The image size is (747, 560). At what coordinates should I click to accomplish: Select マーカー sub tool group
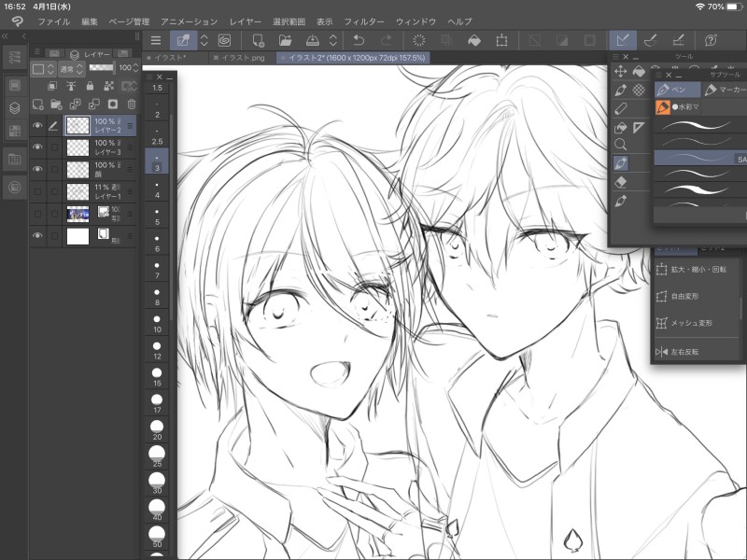coord(725,90)
